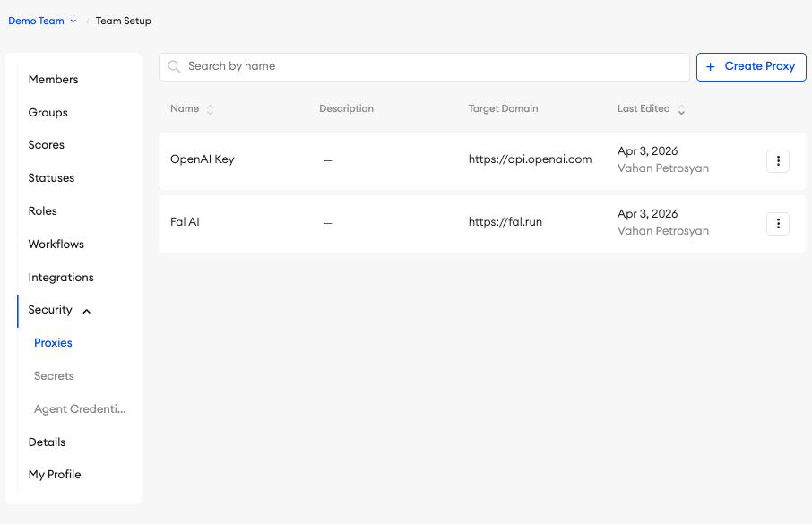
Task: Click the empty description dash for OpenAI Key
Action: 327,160
